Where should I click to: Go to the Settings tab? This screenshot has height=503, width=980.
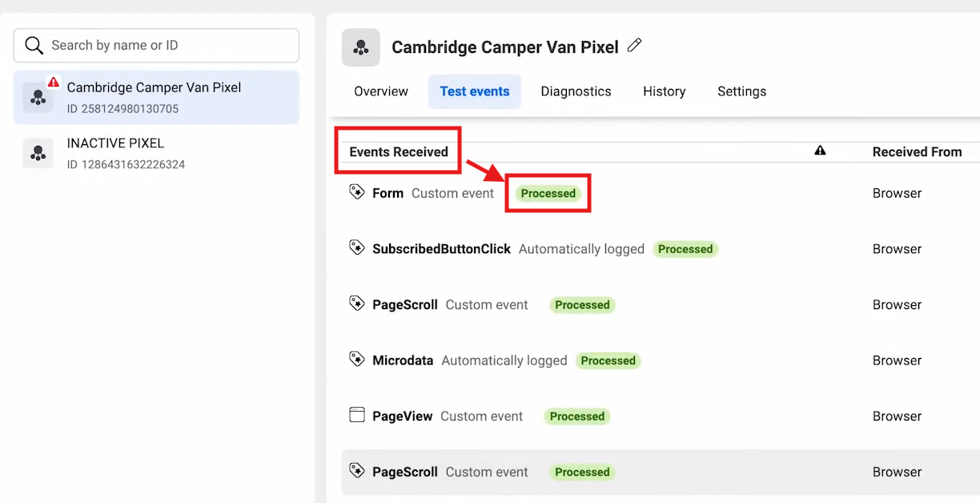[x=742, y=91]
